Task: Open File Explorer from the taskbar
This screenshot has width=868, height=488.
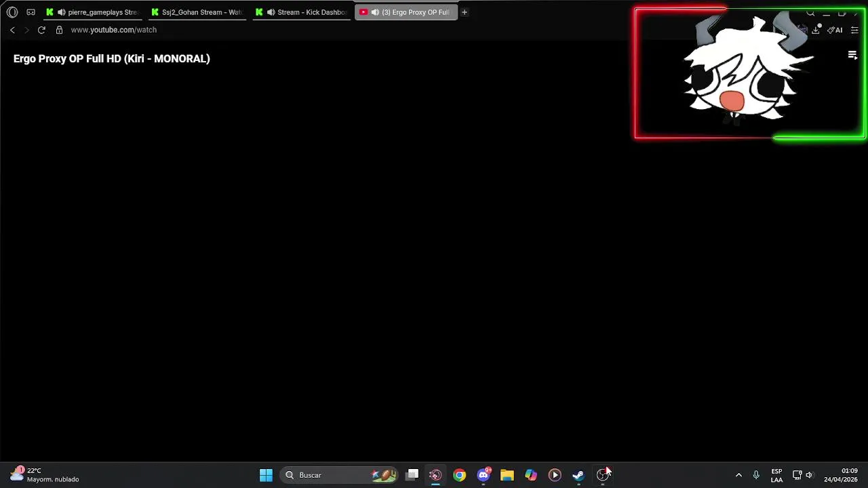Action: click(507, 475)
